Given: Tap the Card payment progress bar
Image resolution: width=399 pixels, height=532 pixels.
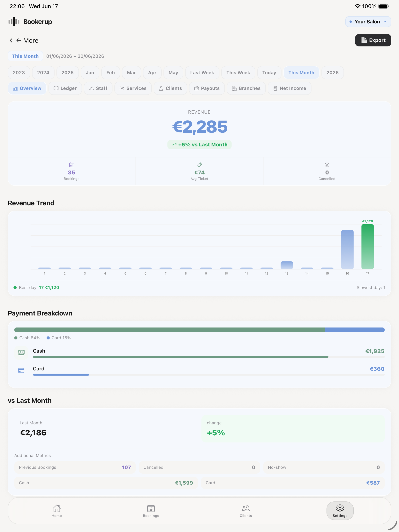Looking at the screenshot, I should point(209,375).
